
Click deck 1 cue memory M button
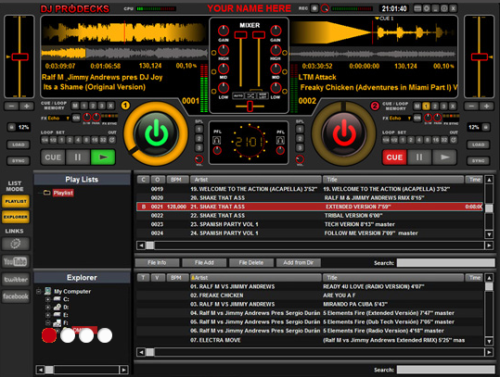coord(75,106)
